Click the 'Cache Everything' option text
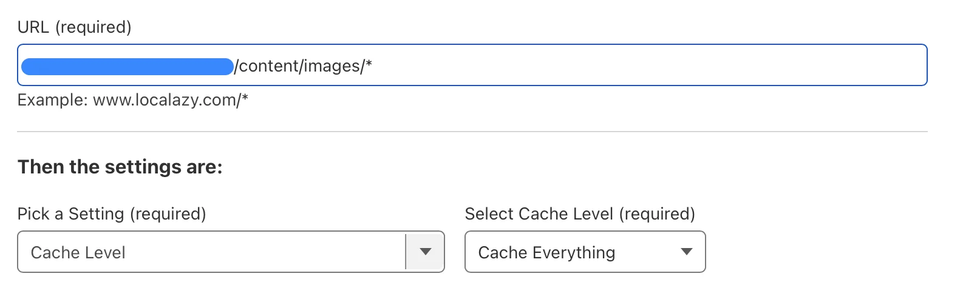Viewport: 980px width, 302px height. 546,252
